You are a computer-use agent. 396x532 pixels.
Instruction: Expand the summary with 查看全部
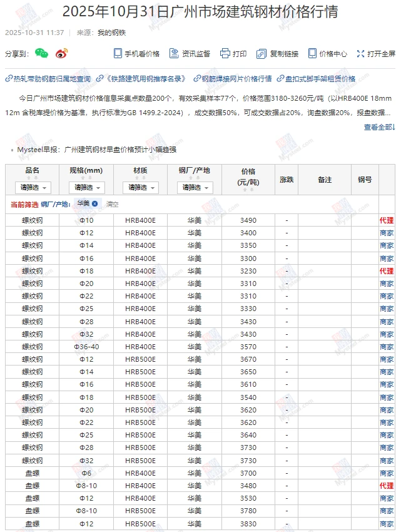[x=379, y=127]
